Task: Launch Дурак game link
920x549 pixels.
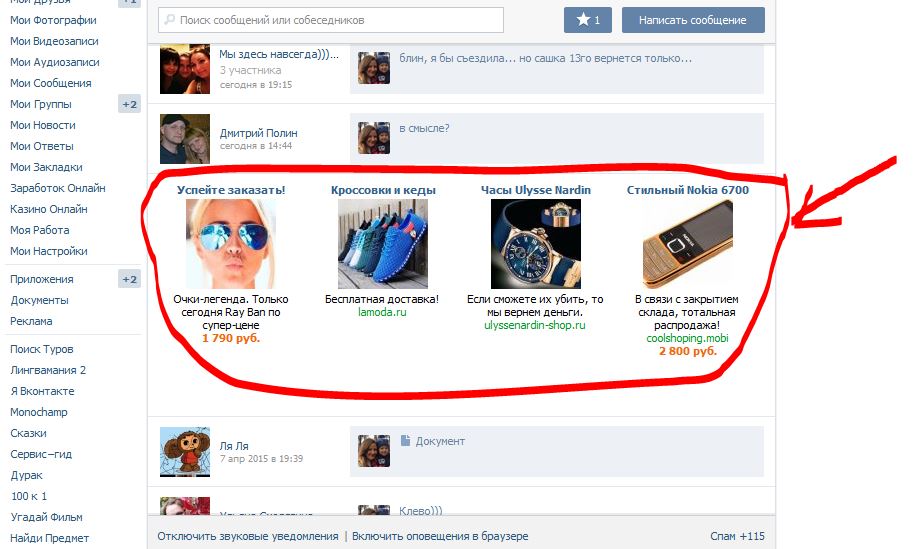Action: (26, 476)
